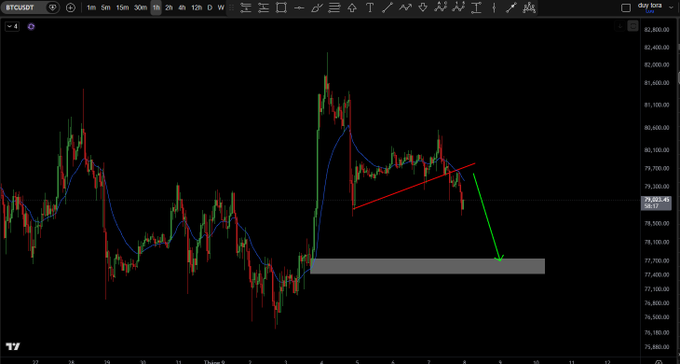The height and width of the screenshot is (364, 680).
Task: Select the zigzag path tool
Action: click(x=405, y=7)
